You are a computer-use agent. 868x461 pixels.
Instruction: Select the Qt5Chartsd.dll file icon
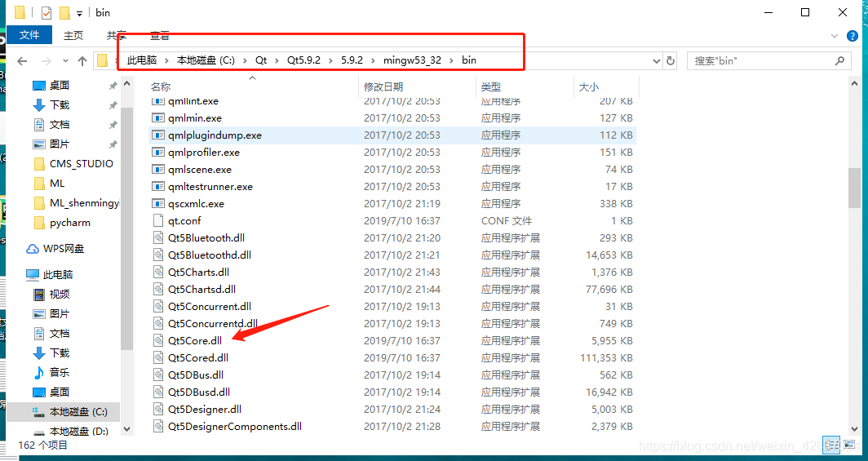click(158, 290)
